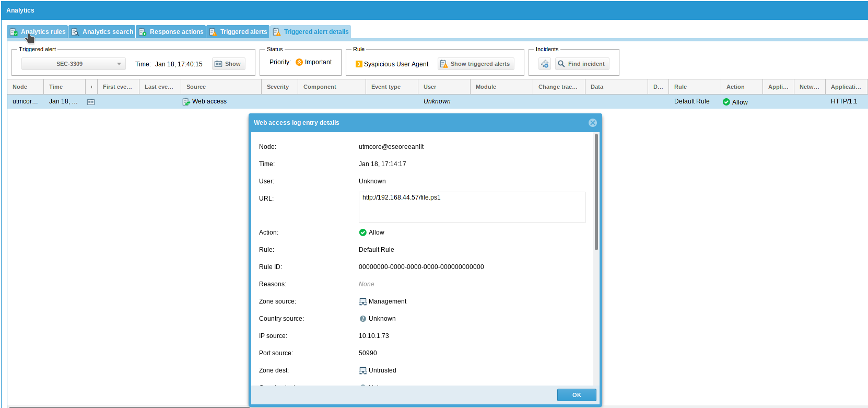Sort by the Severity column header
Screen dimensions: 868x408
(279, 87)
